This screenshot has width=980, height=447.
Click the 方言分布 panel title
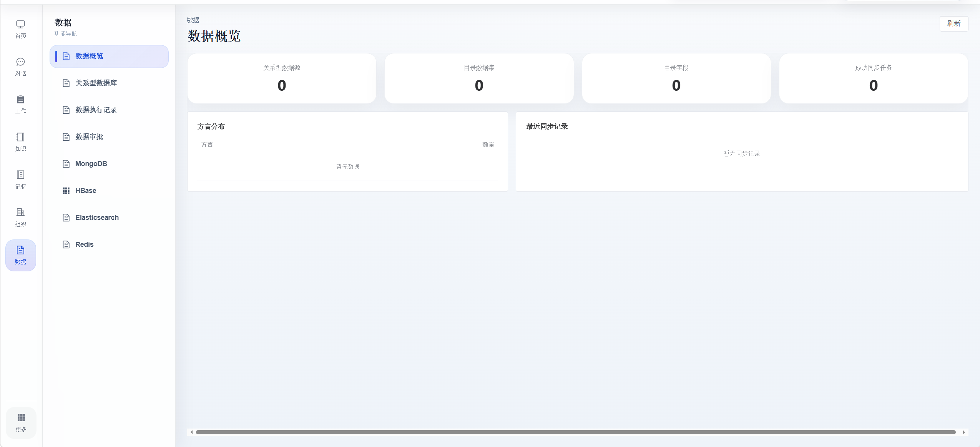tap(211, 126)
